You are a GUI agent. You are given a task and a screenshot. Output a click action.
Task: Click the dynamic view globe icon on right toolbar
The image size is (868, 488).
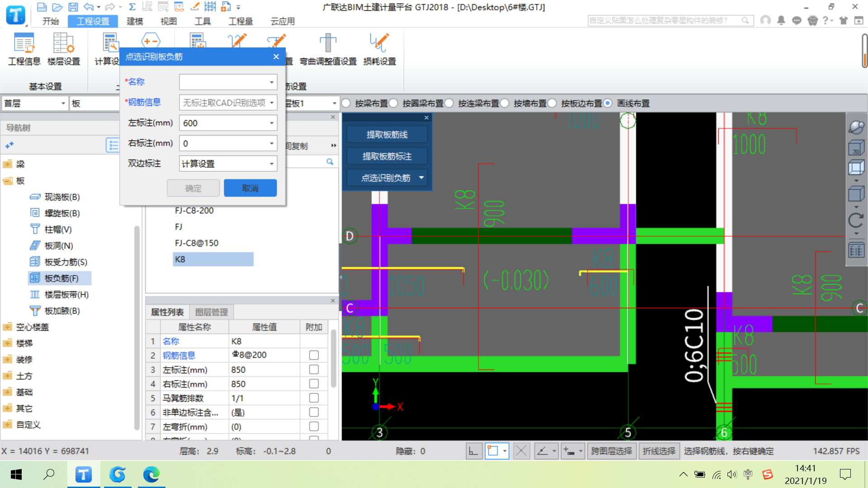point(856,127)
